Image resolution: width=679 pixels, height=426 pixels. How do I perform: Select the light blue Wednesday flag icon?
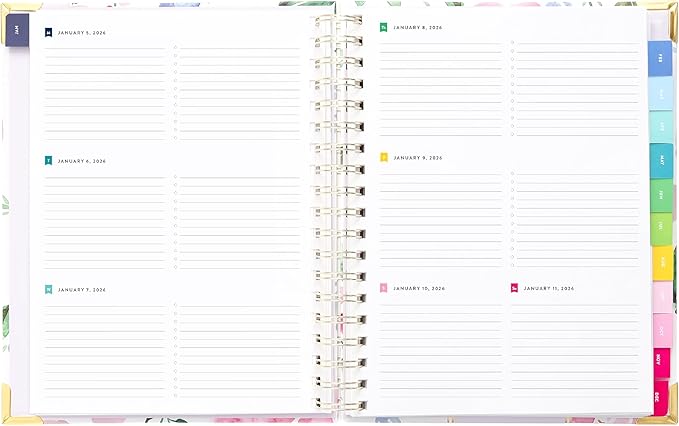48,289
